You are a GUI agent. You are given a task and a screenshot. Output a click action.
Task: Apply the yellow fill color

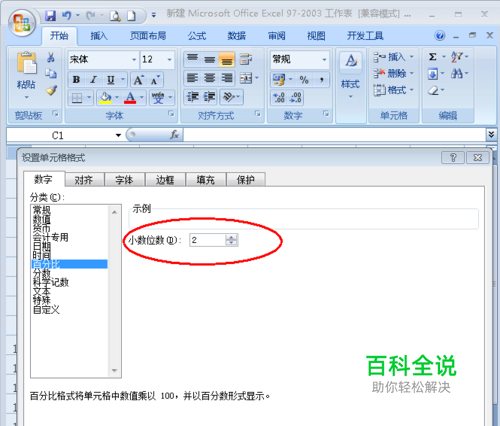pos(106,98)
